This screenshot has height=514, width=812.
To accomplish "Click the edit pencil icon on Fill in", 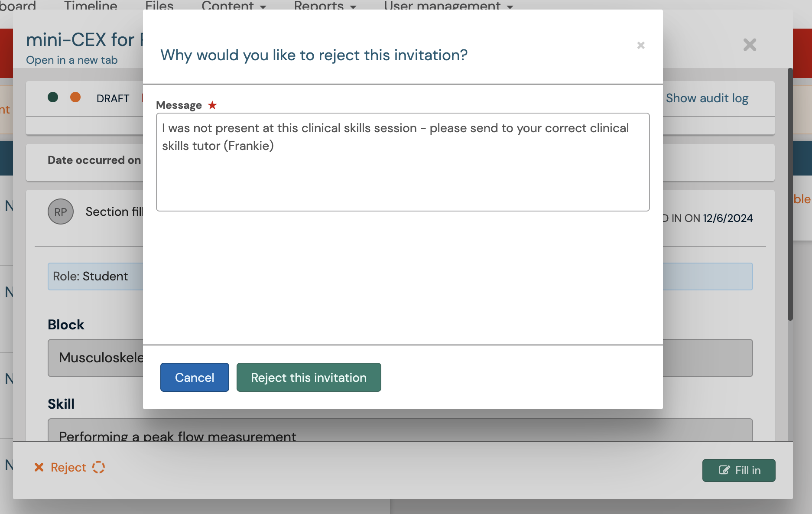I will pyautogui.click(x=724, y=470).
